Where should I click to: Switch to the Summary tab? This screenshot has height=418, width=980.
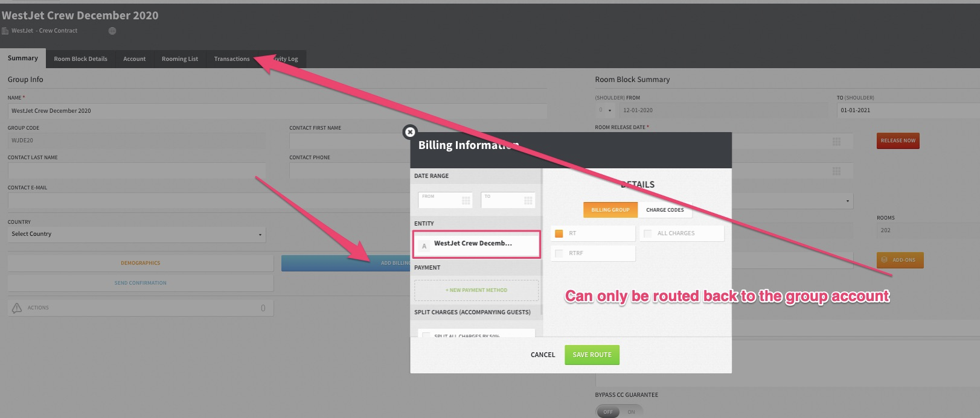click(x=23, y=58)
